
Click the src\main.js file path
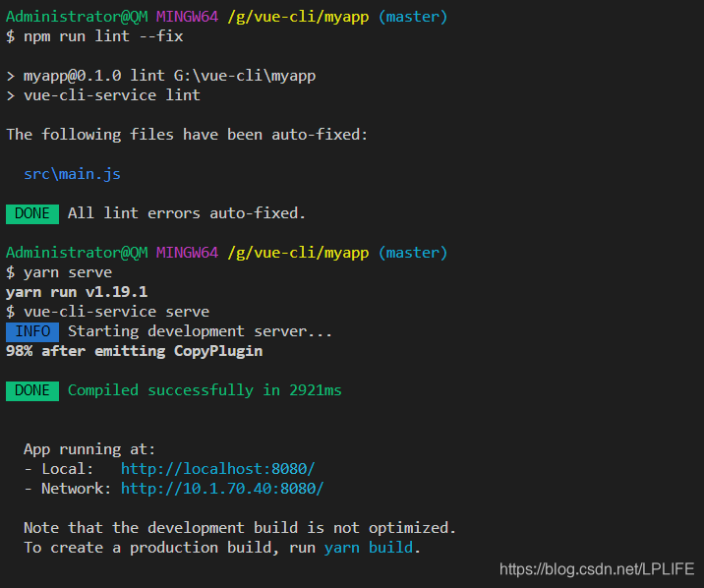point(73,174)
